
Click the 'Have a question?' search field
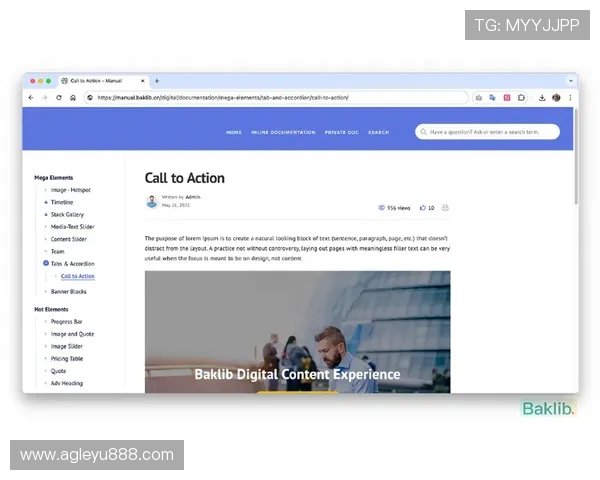click(492, 131)
